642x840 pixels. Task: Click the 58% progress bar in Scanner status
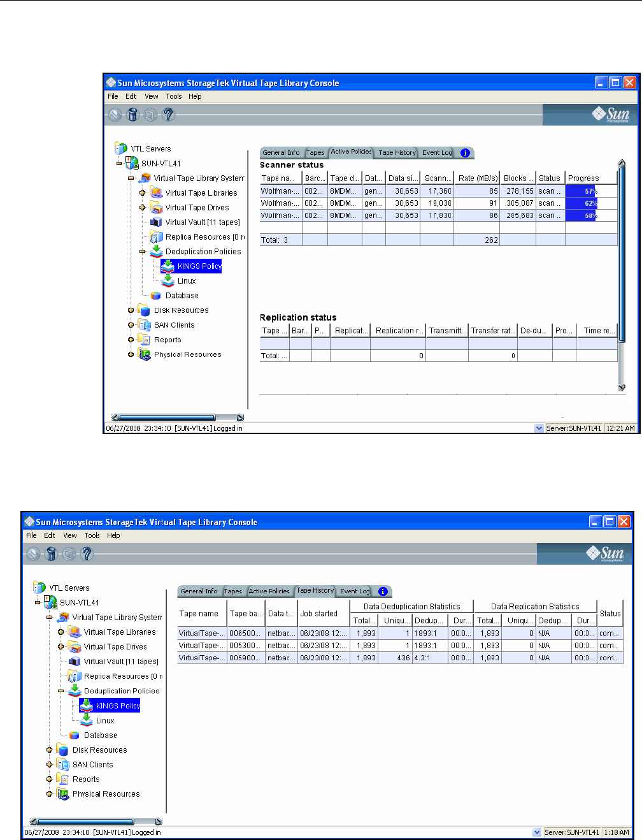tap(591, 215)
